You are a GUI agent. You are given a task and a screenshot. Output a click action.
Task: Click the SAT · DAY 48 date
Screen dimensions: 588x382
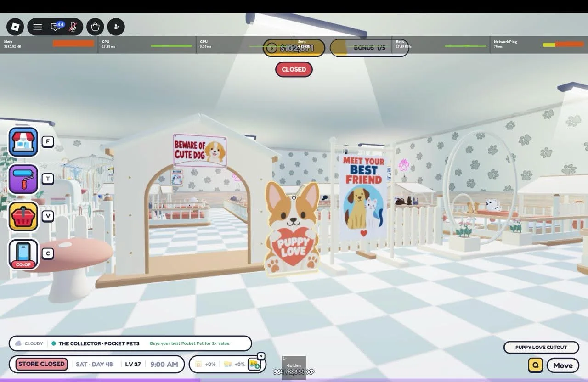(x=94, y=364)
